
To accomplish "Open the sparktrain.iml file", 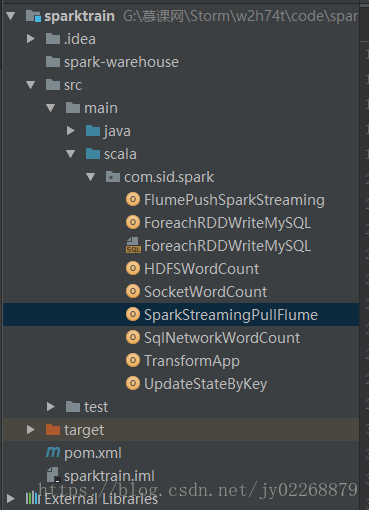I will tap(109, 476).
